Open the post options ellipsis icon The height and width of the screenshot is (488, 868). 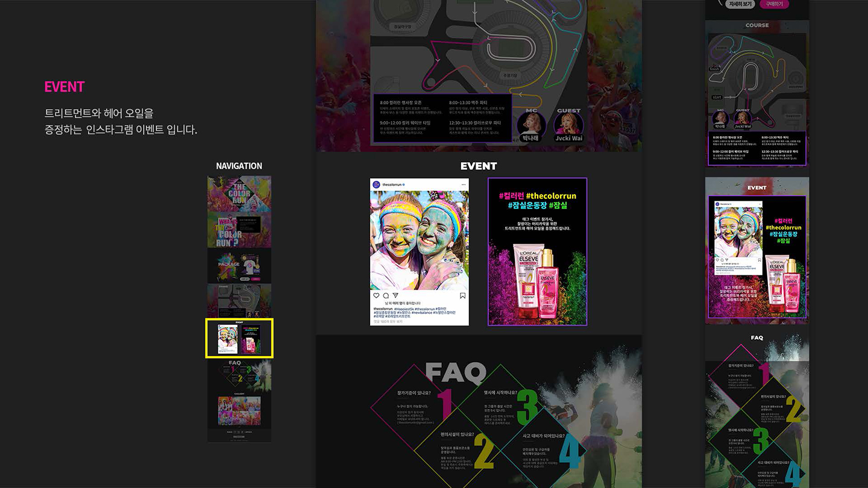click(x=464, y=184)
